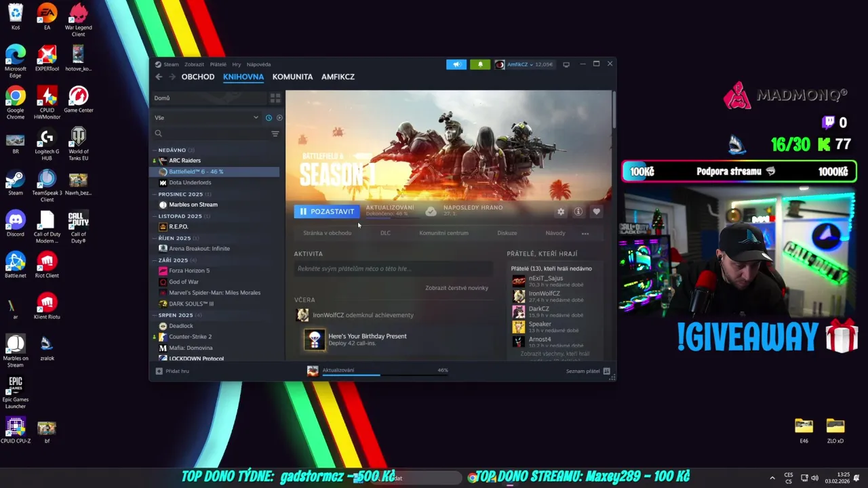Open World of Tanks EU desktop icon

coord(78,144)
